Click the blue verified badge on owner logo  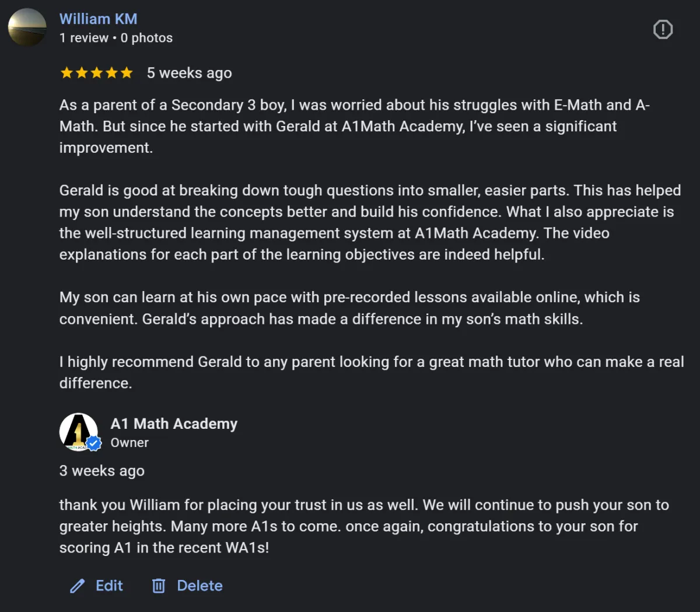point(94,443)
